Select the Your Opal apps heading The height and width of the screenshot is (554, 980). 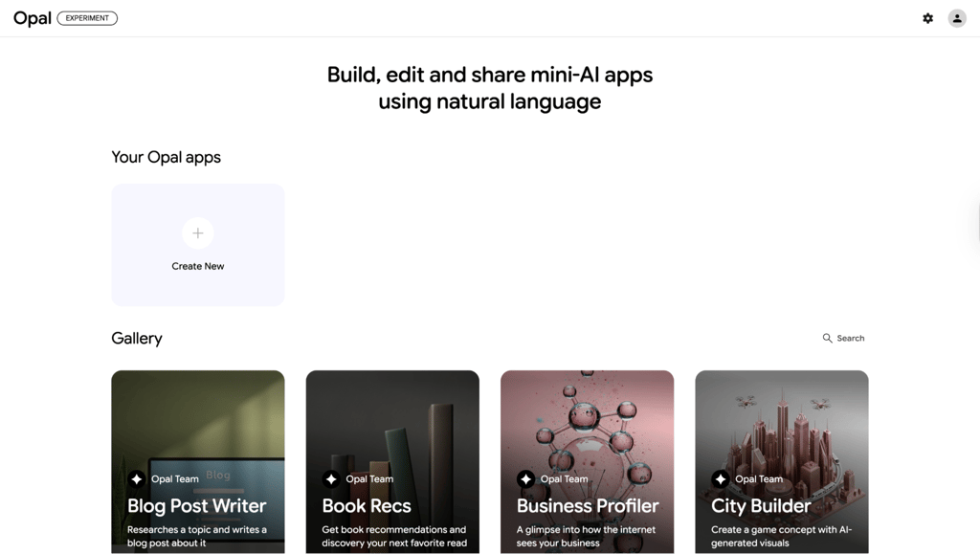click(167, 157)
